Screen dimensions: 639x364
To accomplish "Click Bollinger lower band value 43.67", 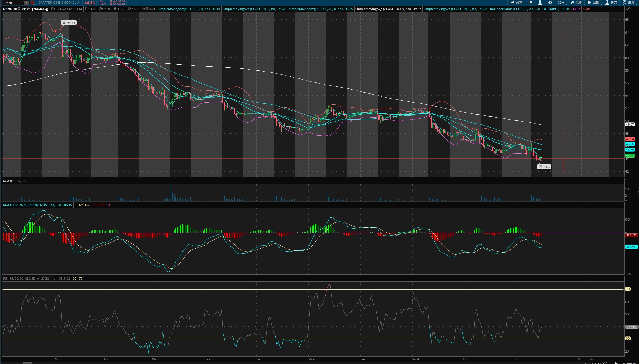I will (576, 9).
